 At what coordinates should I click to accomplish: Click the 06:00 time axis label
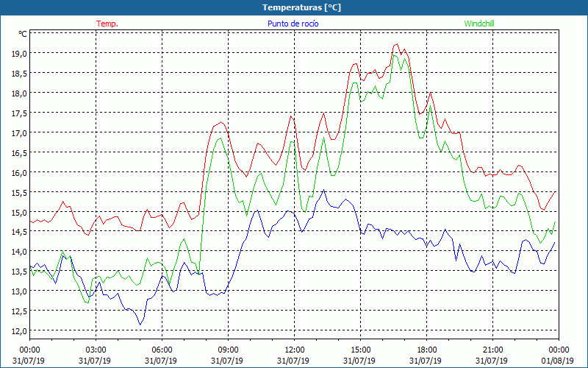(162, 350)
